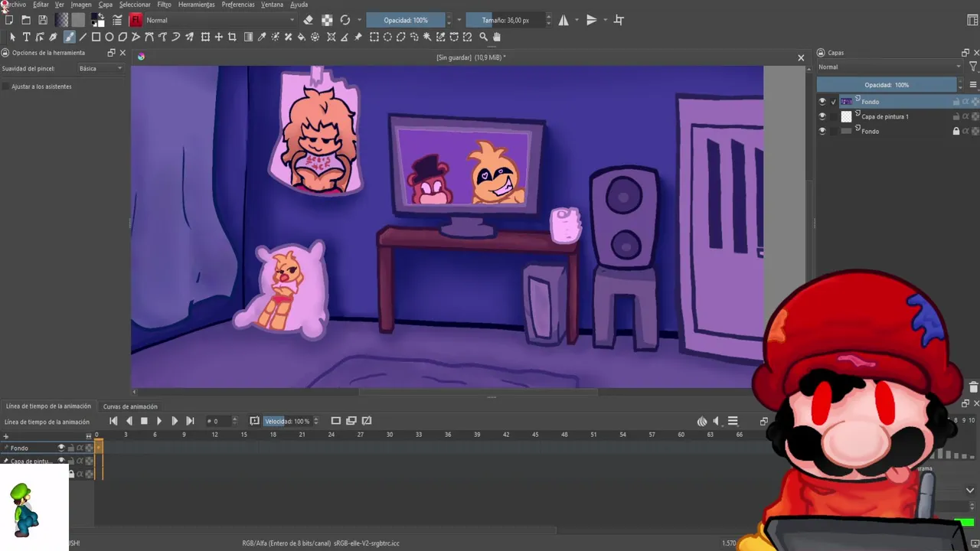
Task: Open the red brush preset chooser
Action: coord(136,20)
